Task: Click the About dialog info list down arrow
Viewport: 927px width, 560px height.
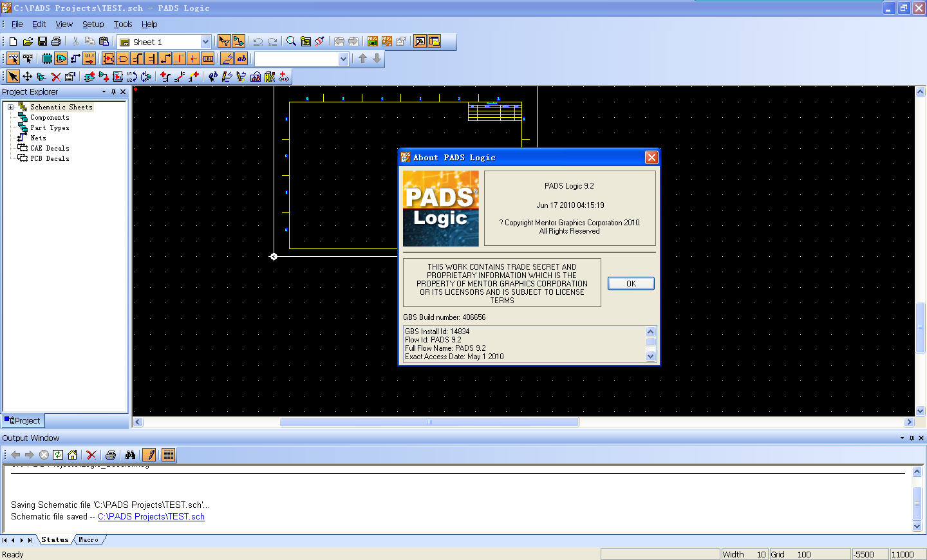Action: coord(650,356)
